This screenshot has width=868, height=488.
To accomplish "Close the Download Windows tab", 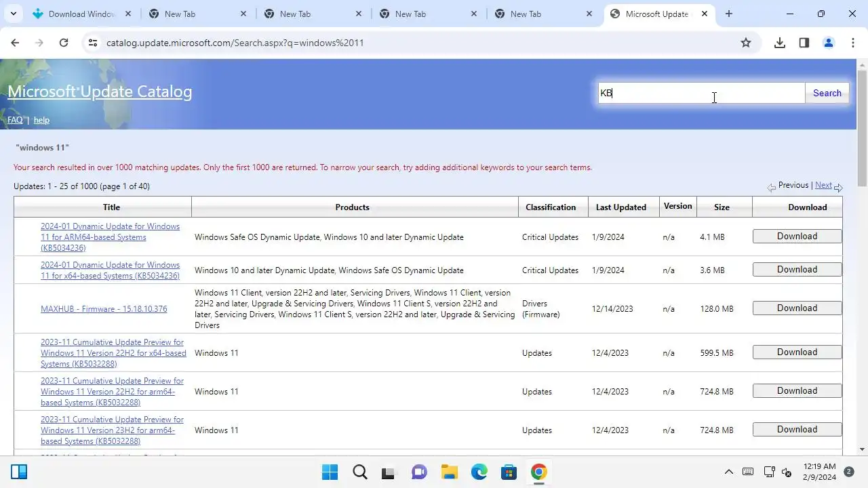I will pyautogui.click(x=128, y=14).
